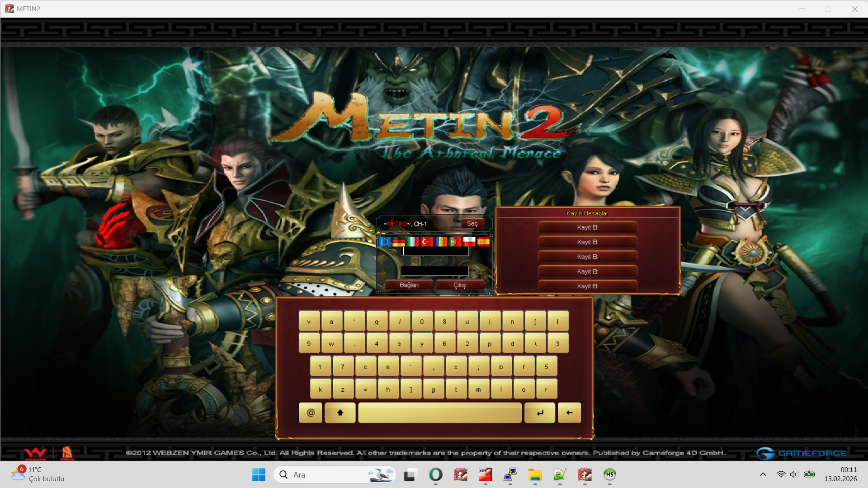Tap the '0' key on virtual keyboard
The height and width of the screenshot is (488, 868).
[422, 322]
